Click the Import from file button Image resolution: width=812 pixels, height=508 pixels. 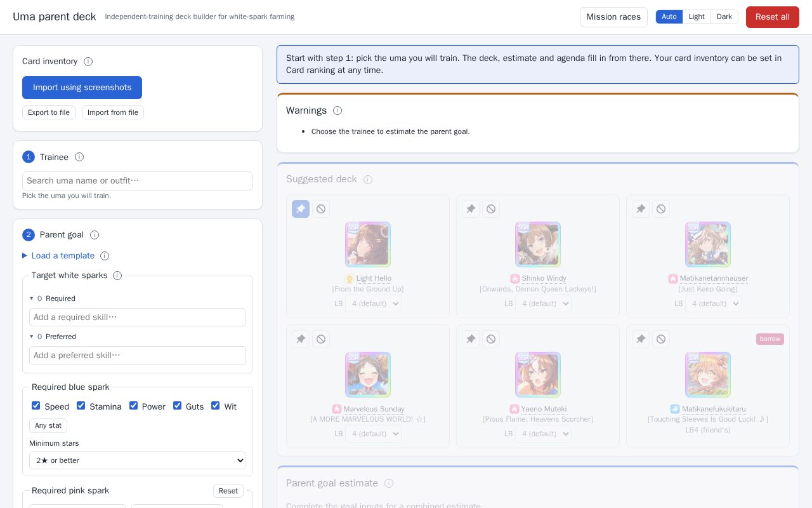(x=113, y=112)
